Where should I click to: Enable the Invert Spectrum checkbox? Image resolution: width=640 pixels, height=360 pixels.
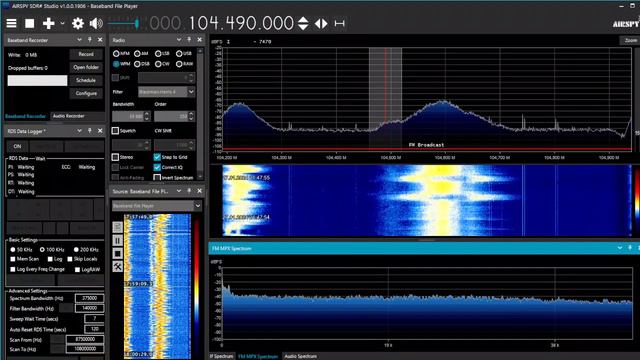click(x=157, y=177)
